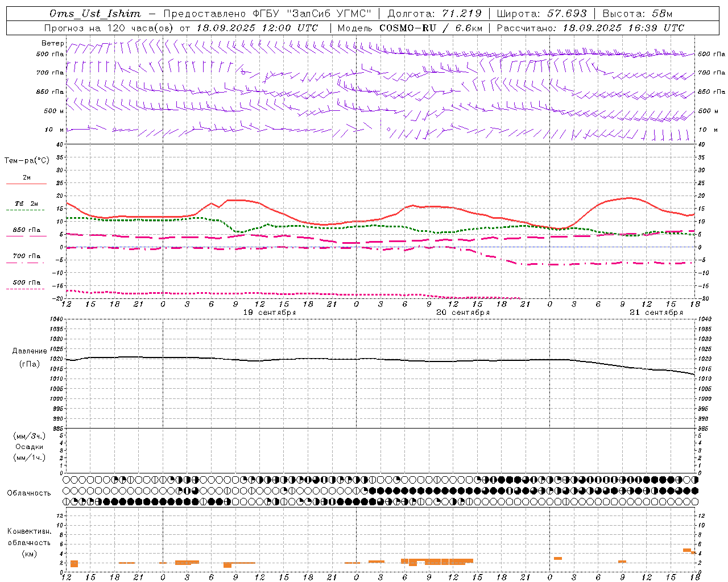Click the Рассчитано: 18.09.2025 16:39 UTC timestamp
Image resolution: width=728 pixels, height=582 pixels.
point(590,28)
